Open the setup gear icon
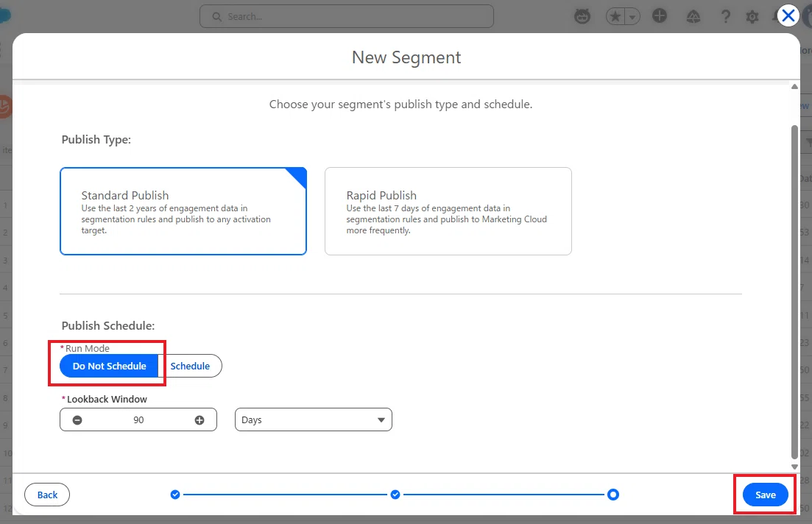The image size is (812, 524). click(x=752, y=17)
